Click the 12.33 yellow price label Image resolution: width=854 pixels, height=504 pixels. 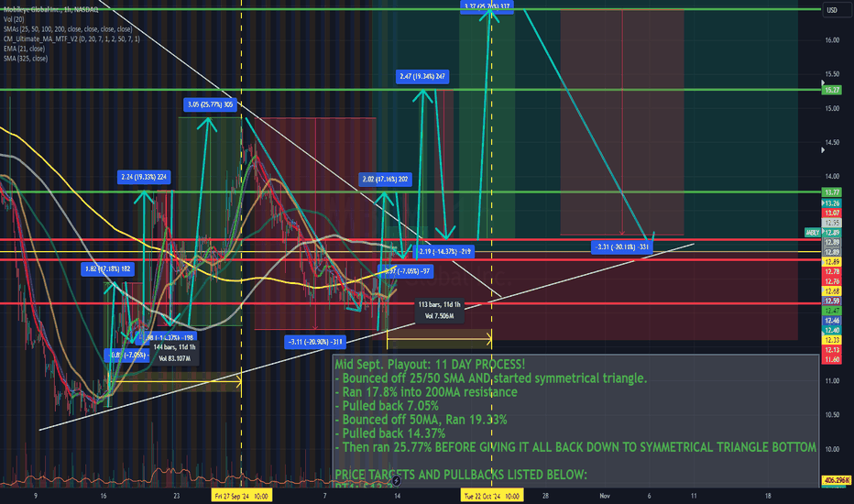pos(832,340)
